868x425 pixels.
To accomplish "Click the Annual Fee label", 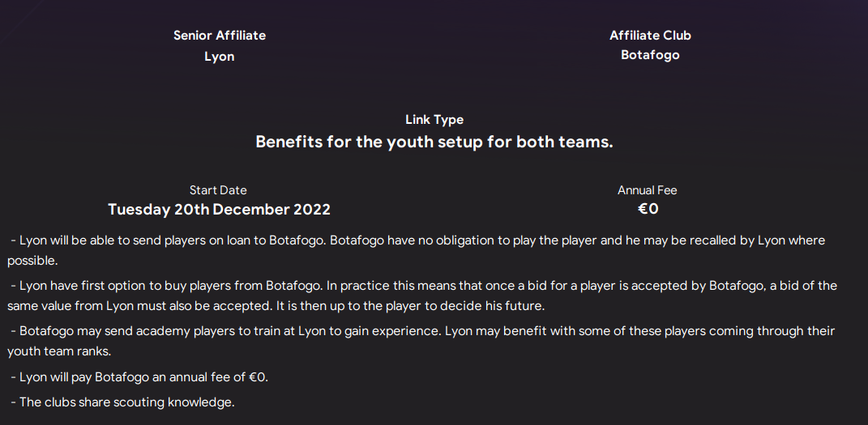I will coord(647,190).
